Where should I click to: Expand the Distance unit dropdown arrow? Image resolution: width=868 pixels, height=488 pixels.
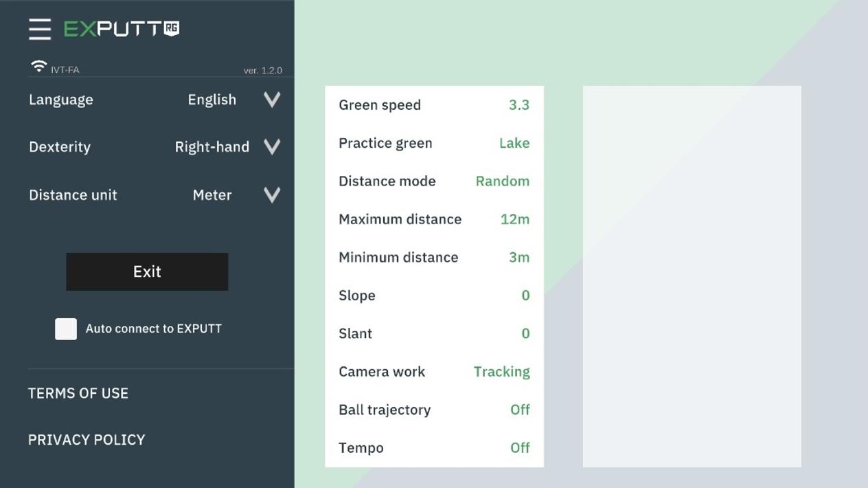[272, 195]
